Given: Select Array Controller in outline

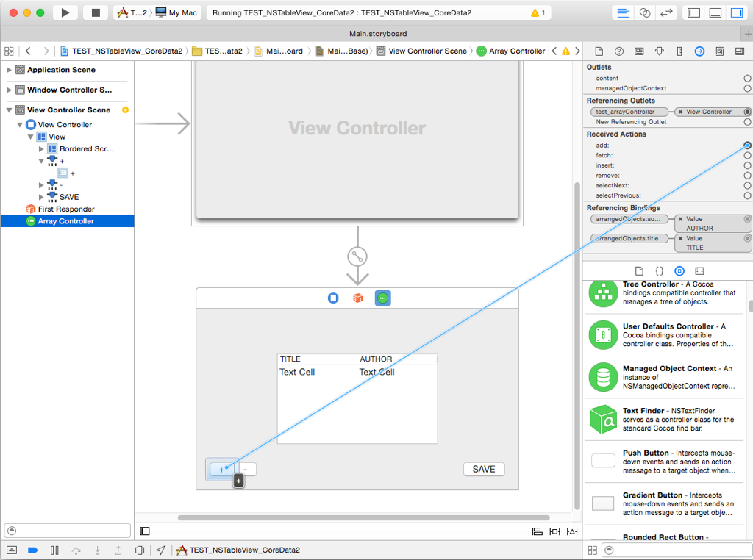Looking at the screenshot, I should click(x=67, y=221).
